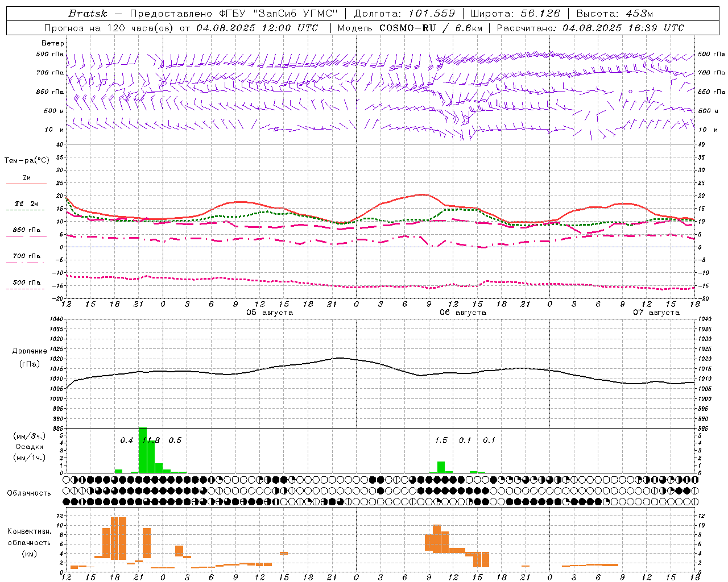The width and height of the screenshot is (728, 582).
Task: Select the "COSMO-RU / 6.6км" model name
Action: [x=431, y=28]
